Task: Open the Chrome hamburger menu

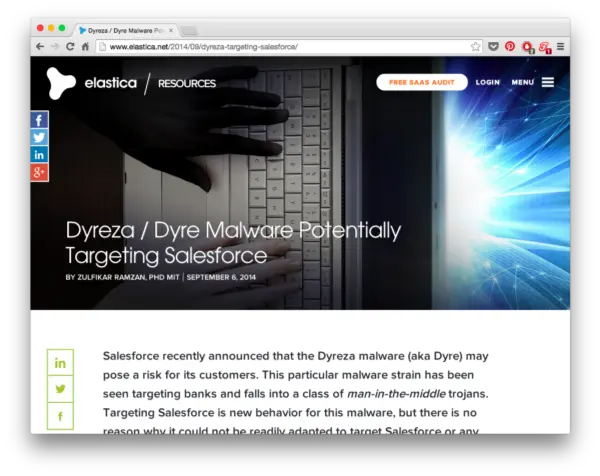Action: coord(561,47)
